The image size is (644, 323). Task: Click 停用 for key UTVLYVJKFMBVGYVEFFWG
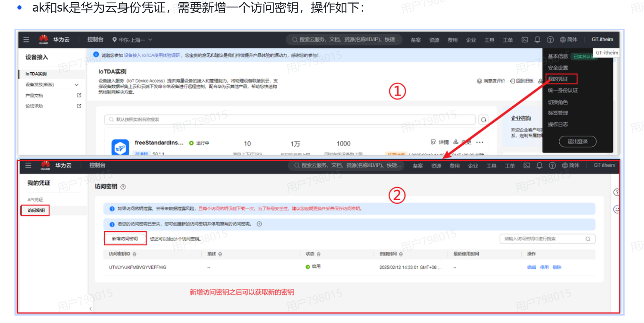tap(544, 267)
